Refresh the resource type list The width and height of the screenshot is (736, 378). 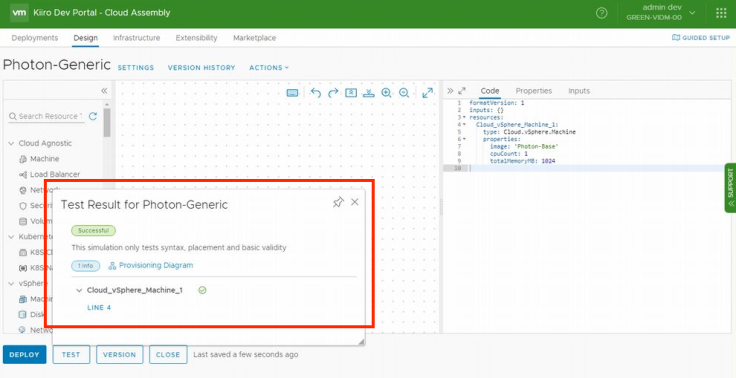(93, 116)
